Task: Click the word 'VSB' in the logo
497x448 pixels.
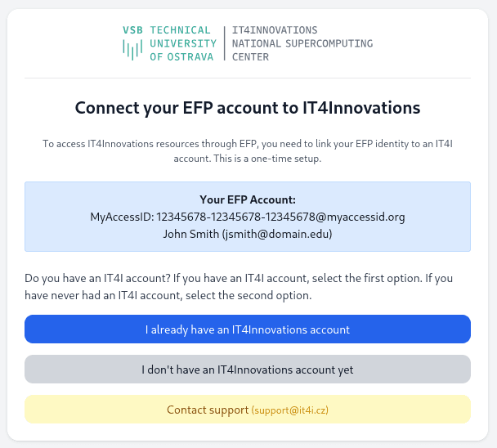Action: coord(132,30)
